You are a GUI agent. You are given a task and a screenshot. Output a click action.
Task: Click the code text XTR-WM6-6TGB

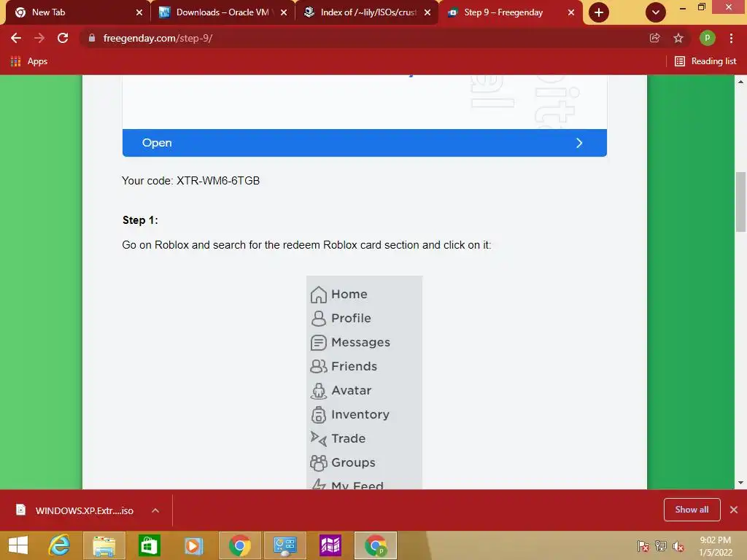point(218,181)
